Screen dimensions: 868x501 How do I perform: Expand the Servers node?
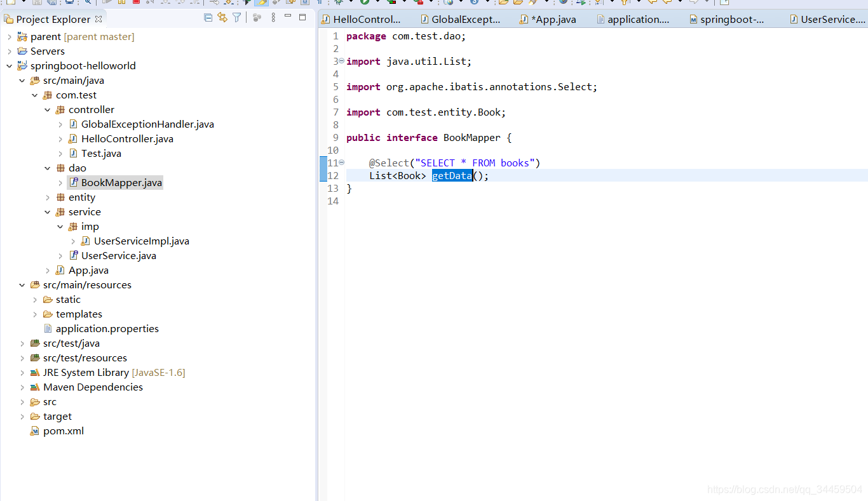[10, 51]
